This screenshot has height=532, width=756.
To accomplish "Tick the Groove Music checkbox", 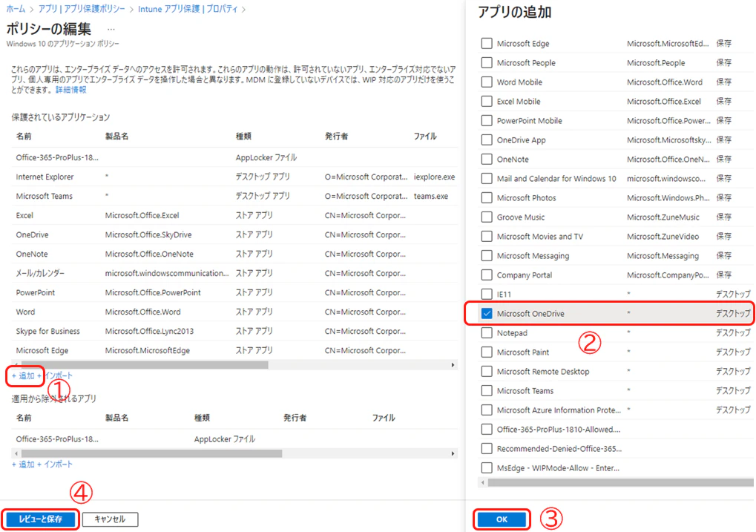I will [487, 217].
